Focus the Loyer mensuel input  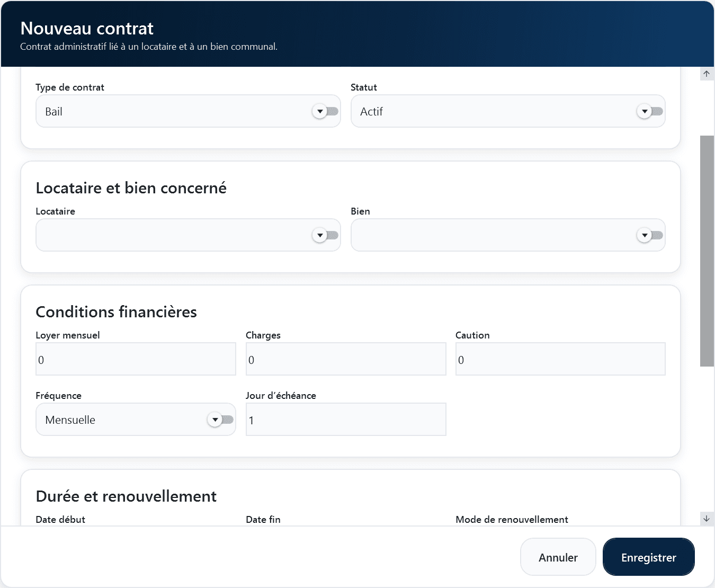136,359
